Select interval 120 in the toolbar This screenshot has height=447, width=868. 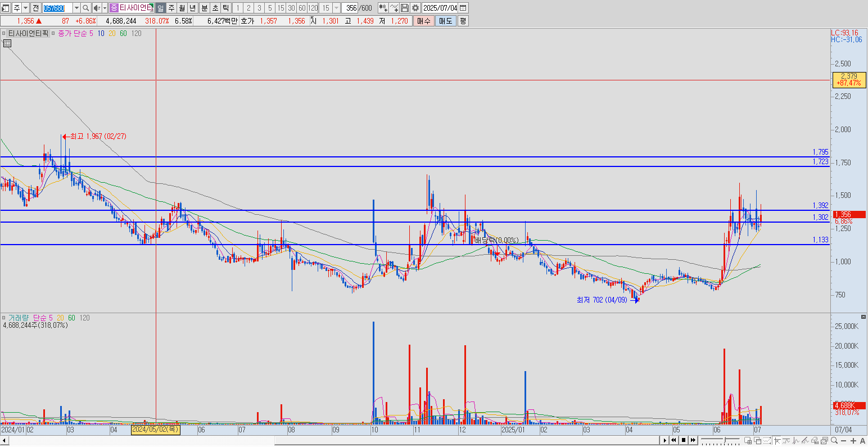click(x=313, y=8)
